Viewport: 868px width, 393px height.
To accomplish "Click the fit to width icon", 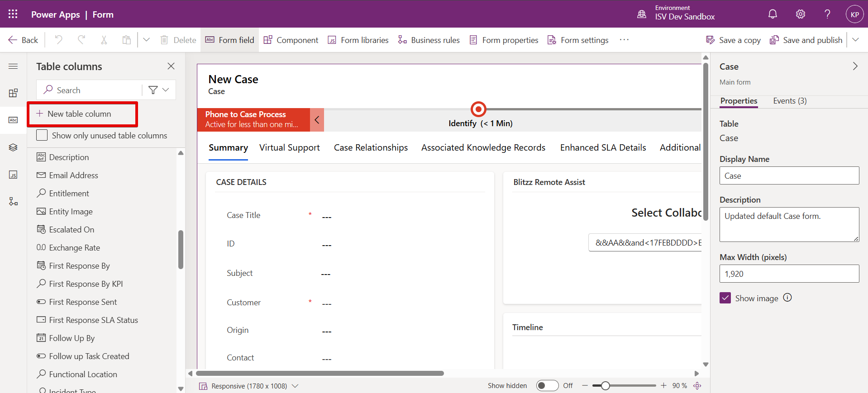I will (x=697, y=386).
